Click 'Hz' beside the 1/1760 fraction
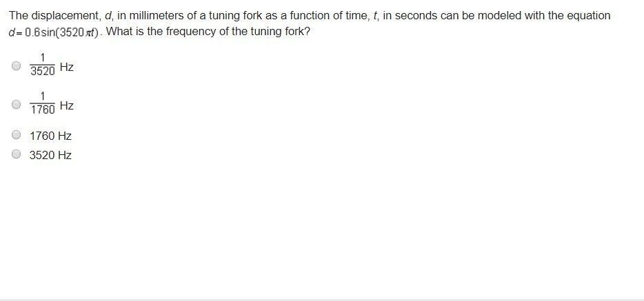The height and width of the screenshot is (301, 644). [x=67, y=105]
